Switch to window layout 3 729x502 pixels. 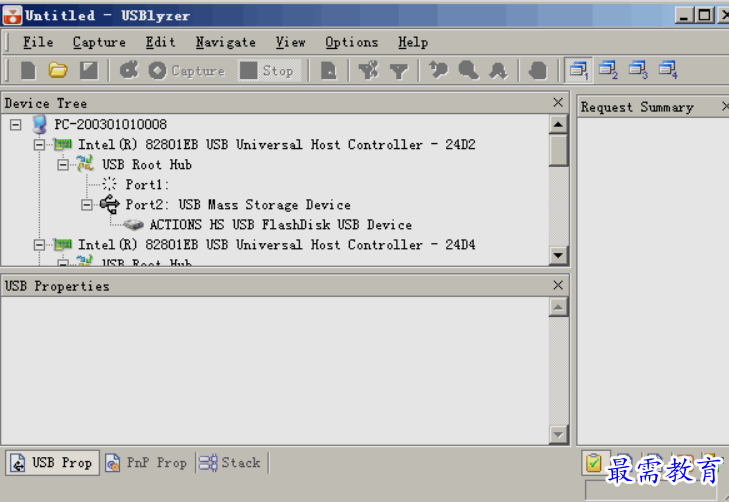click(x=638, y=70)
